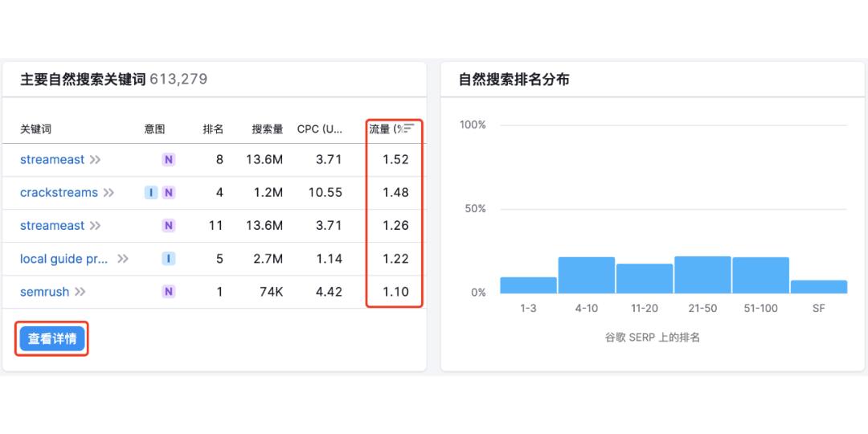
Task: Click double-chevron beside streameast in rank 11 row
Action: [95, 226]
